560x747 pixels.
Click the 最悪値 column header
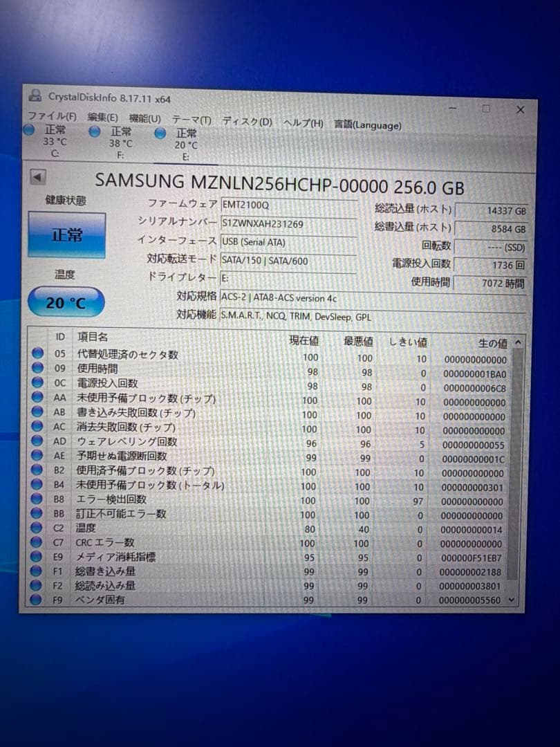[x=358, y=342]
